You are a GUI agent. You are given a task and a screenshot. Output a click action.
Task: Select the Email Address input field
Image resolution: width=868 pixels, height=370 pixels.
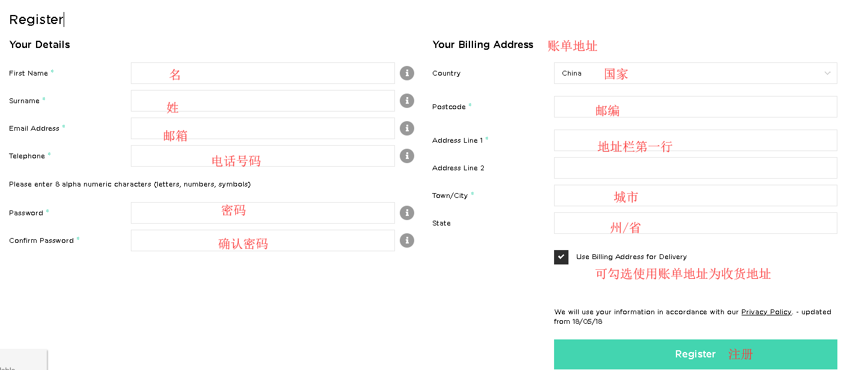pos(262,128)
